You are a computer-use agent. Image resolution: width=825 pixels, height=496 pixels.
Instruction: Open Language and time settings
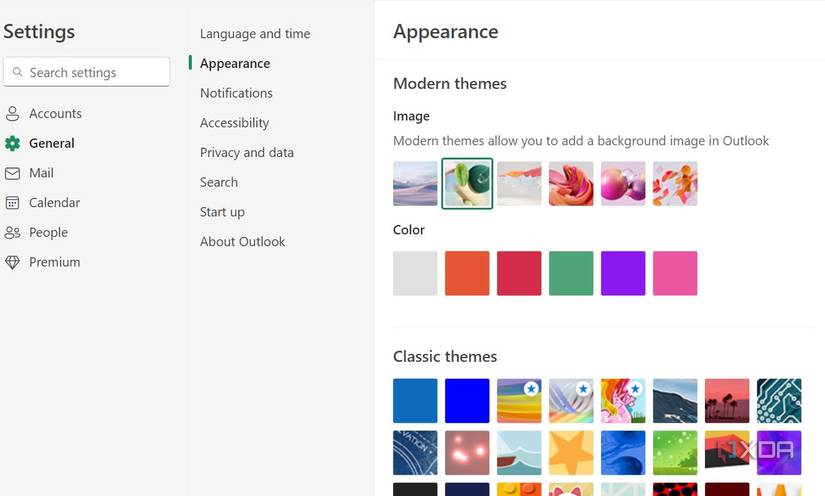click(x=255, y=34)
